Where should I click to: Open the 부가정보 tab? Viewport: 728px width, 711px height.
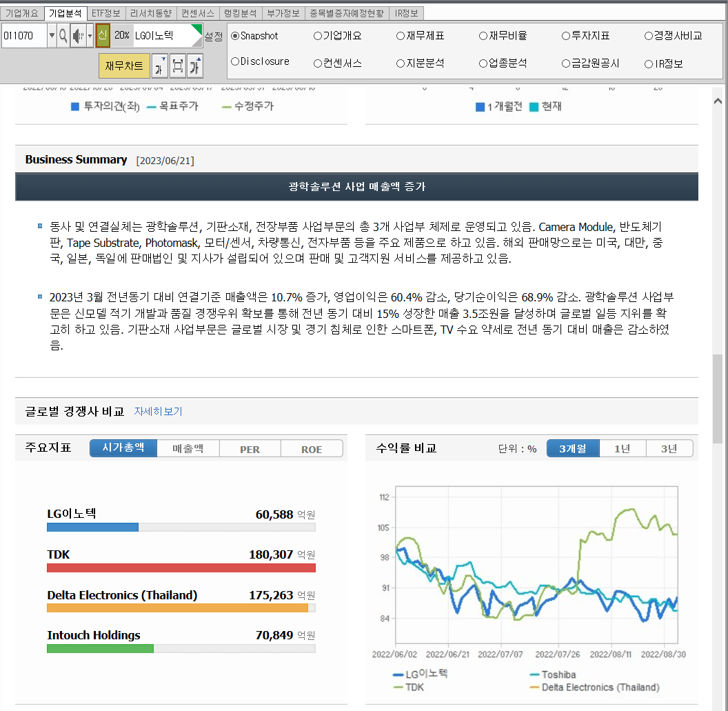[283, 14]
